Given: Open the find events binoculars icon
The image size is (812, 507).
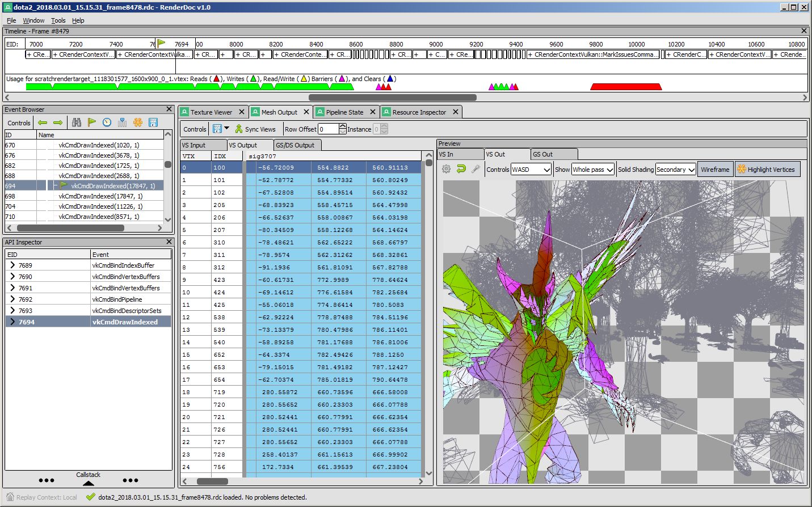Looking at the screenshot, I should pos(77,122).
